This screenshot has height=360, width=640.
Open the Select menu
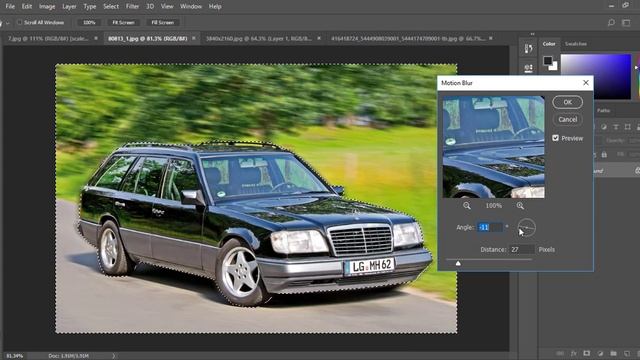pyautogui.click(x=111, y=7)
